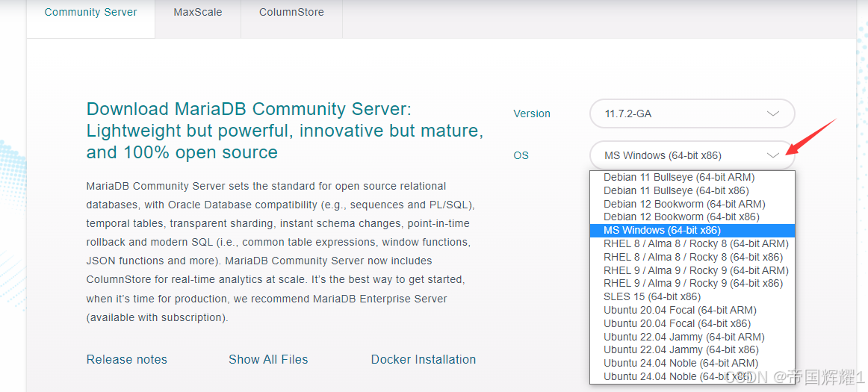Open the Version dropdown chevron

[773, 113]
